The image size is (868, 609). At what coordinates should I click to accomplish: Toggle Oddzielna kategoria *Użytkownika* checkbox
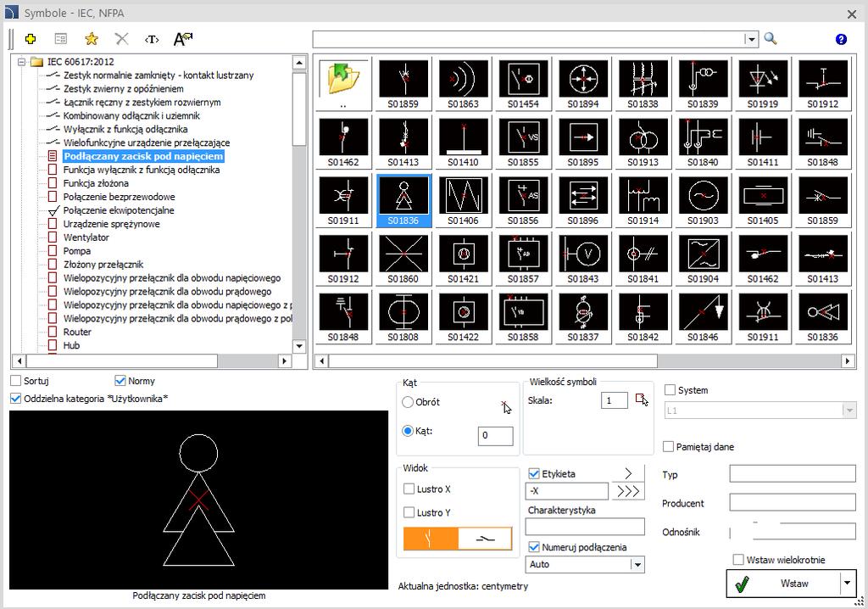point(15,399)
